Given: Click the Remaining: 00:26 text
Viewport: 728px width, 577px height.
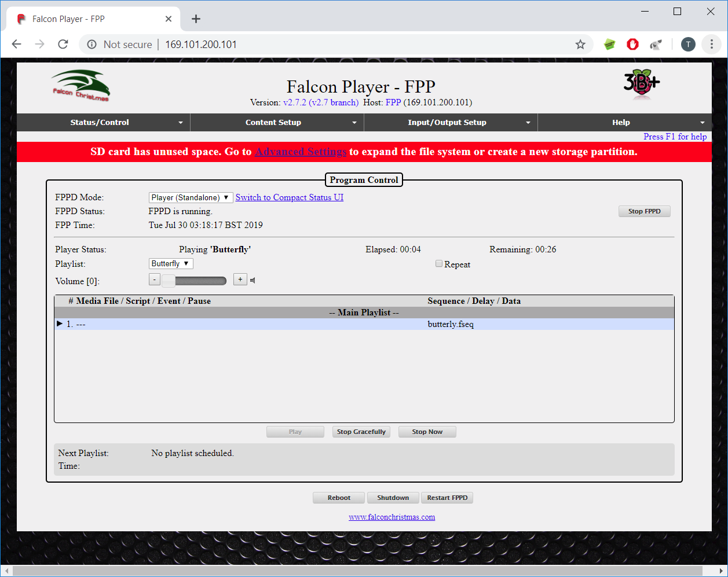Looking at the screenshot, I should (x=523, y=249).
